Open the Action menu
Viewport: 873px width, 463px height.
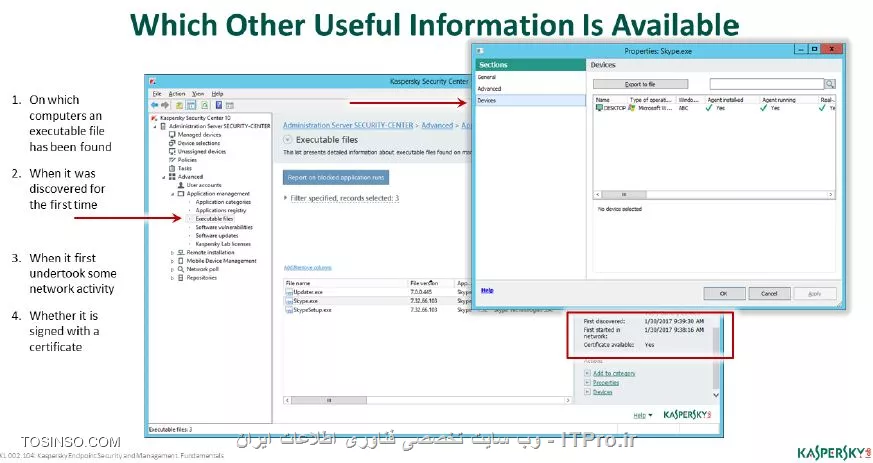tap(176, 94)
